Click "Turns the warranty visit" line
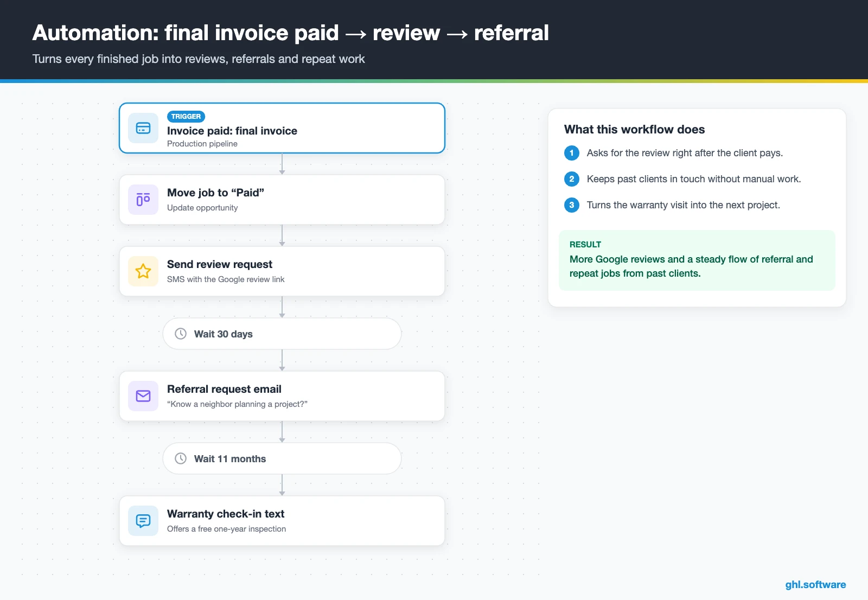This screenshot has width=868, height=600. click(x=684, y=205)
